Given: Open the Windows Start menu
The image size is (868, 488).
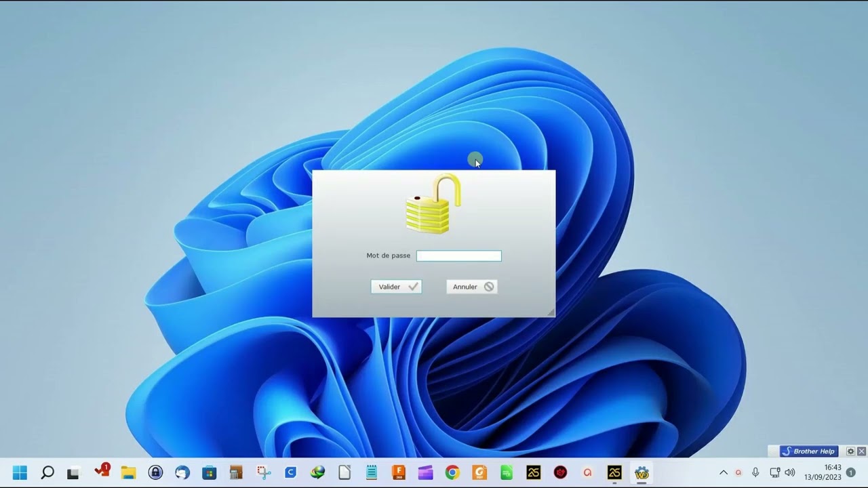Looking at the screenshot, I should point(20,472).
